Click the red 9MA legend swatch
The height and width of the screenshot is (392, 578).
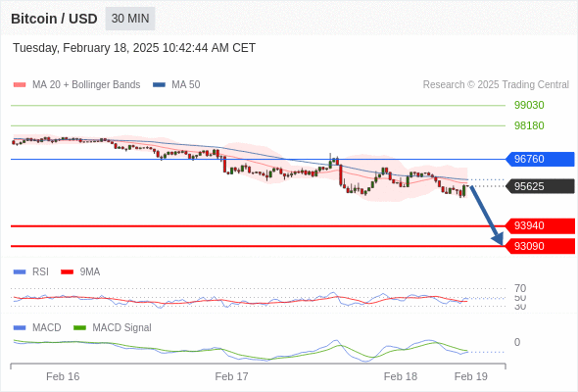[x=67, y=272]
